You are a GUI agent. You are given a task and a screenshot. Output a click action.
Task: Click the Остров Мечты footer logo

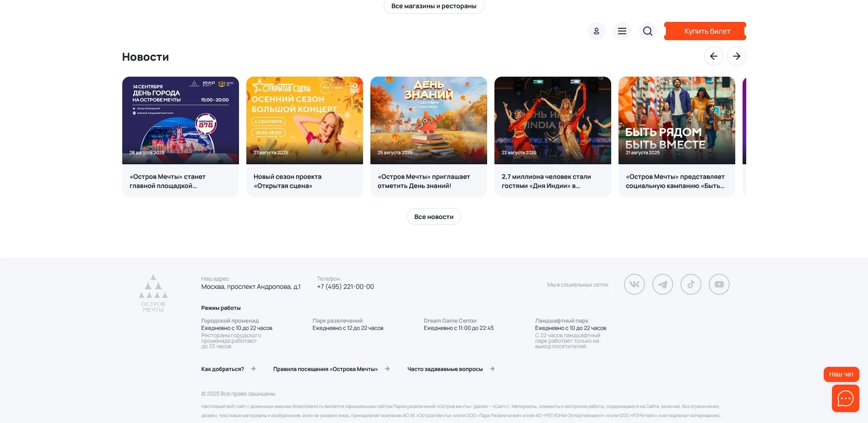[x=153, y=291]
